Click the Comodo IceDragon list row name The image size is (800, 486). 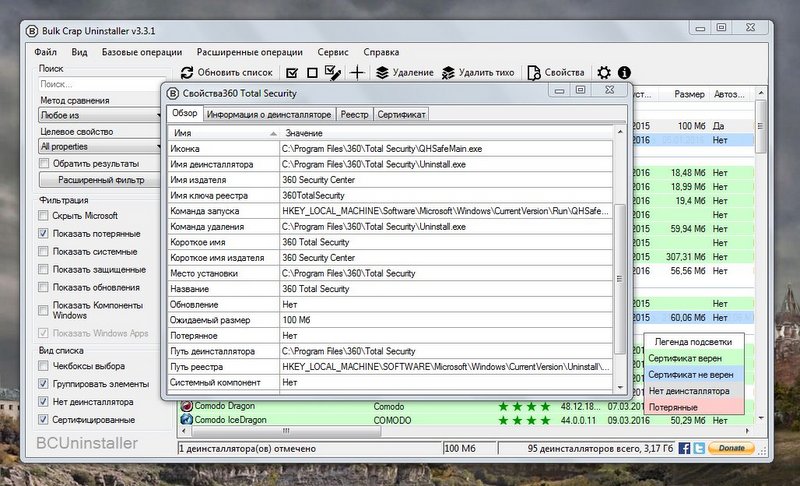pos(231,420)
